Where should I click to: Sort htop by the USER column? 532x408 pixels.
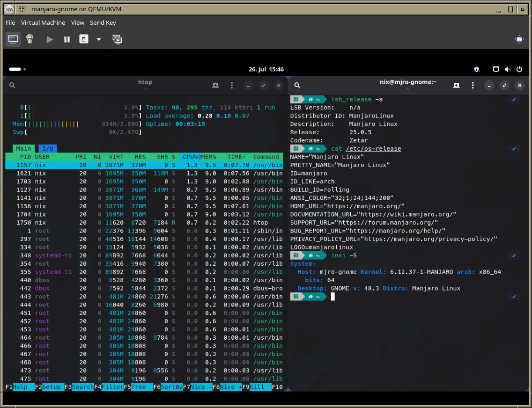tap(42, 157)
